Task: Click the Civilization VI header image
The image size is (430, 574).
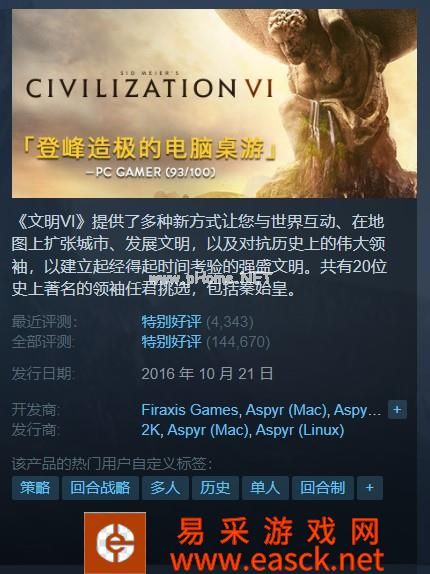Action: coord(214,103)
